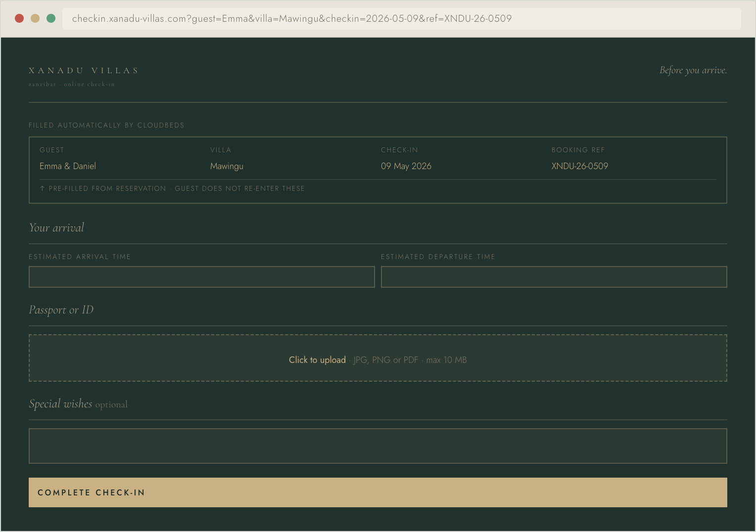Select the Xanadu Villas logo text
The image size is (756, 532).
pos(83,70)
